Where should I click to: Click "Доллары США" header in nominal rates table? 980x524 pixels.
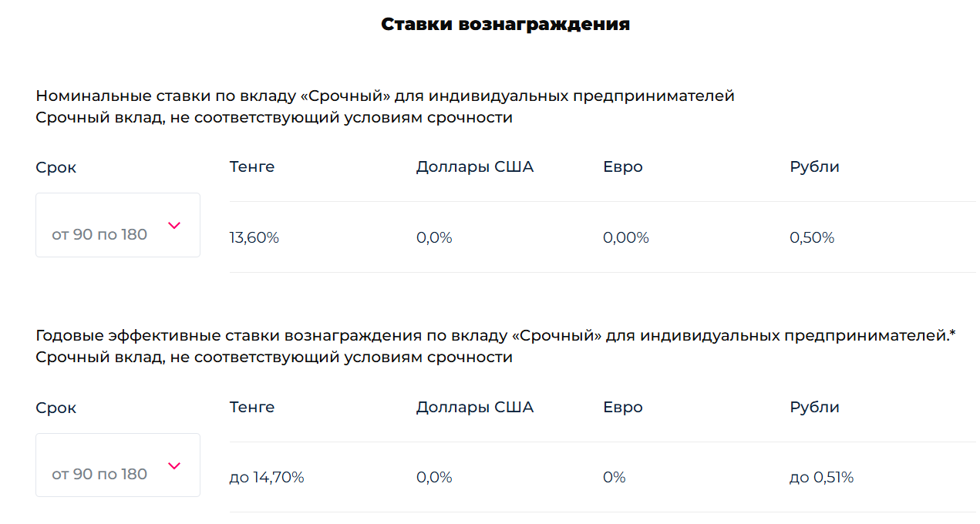tap(474, 167)
